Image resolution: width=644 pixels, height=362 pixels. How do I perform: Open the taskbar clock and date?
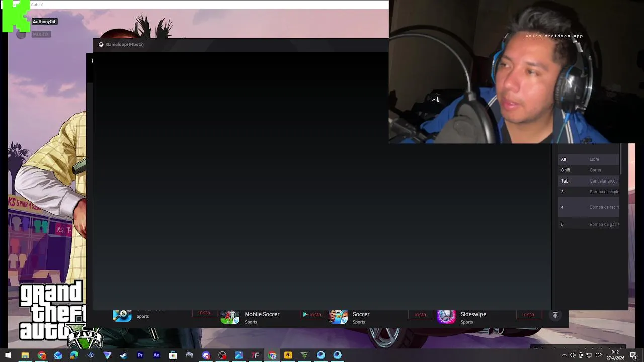tap(616, 355)
